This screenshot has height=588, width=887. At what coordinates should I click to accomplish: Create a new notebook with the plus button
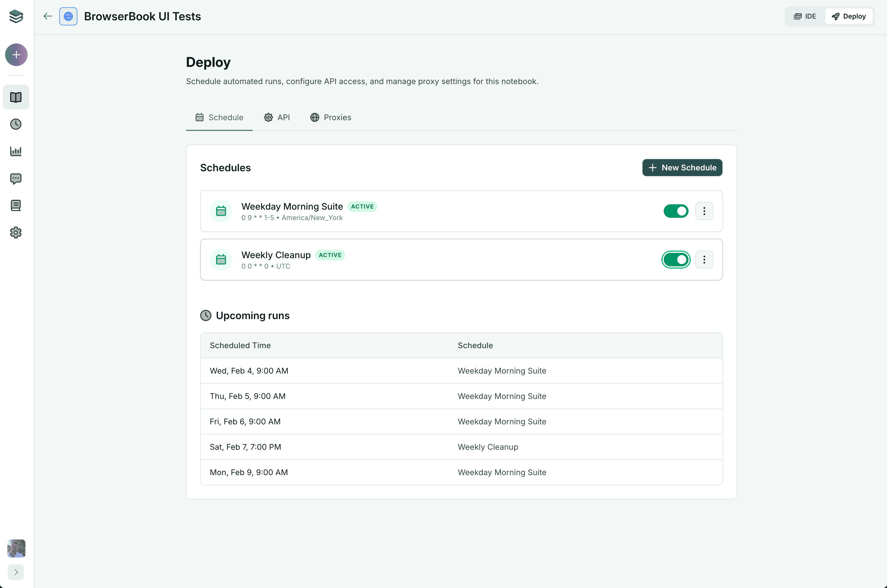[16, 54]
